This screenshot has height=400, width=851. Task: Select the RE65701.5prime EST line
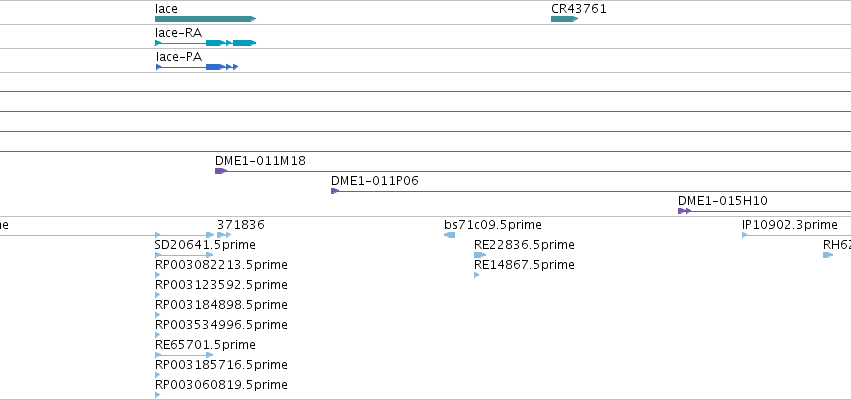click(x=184, y=355)
